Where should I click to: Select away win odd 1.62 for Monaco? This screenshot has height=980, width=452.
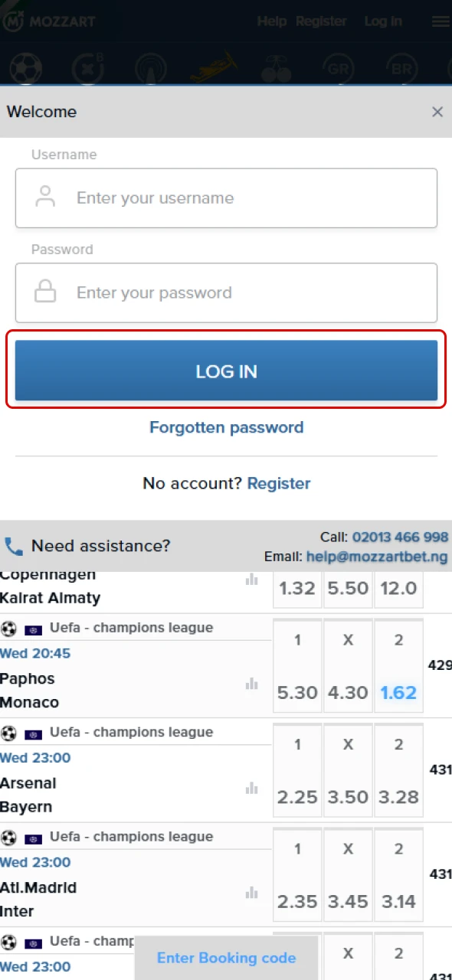tap(398, 693)
